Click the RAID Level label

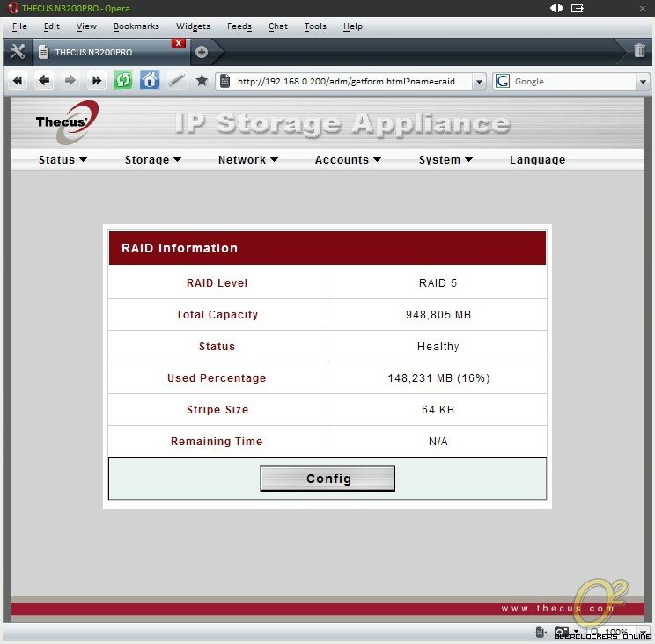point(217,283)
